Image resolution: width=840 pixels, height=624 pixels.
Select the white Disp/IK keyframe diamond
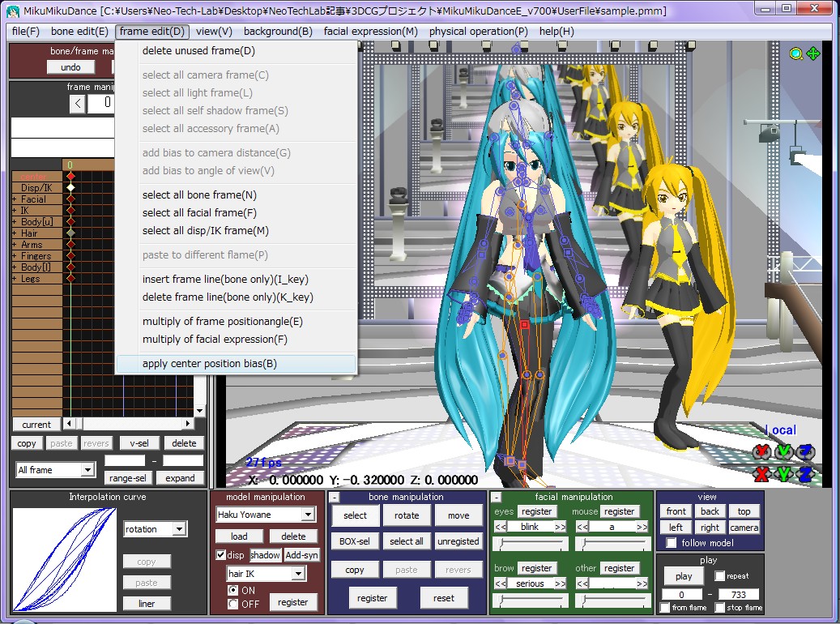click(x=70, y=188)
